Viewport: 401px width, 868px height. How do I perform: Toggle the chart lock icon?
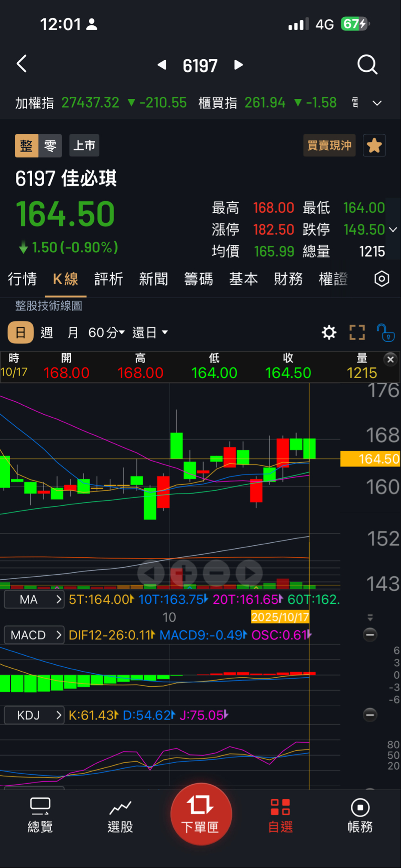386,333
